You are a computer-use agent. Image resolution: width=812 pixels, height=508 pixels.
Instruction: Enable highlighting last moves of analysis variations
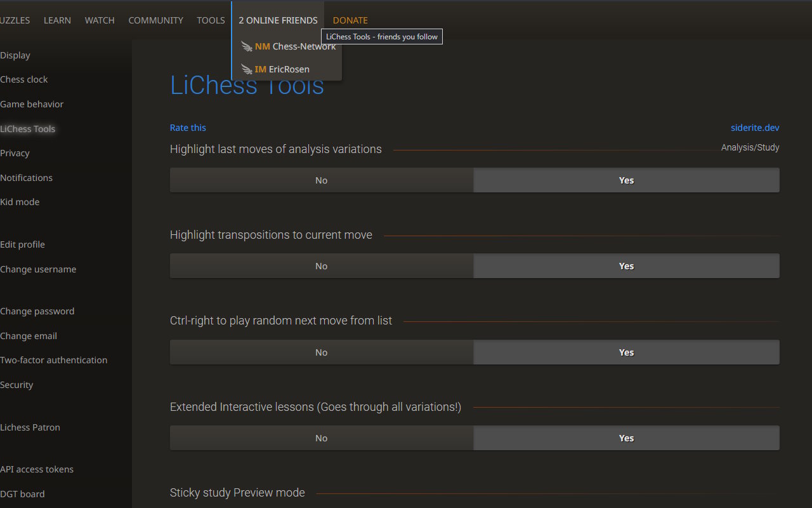626,180
